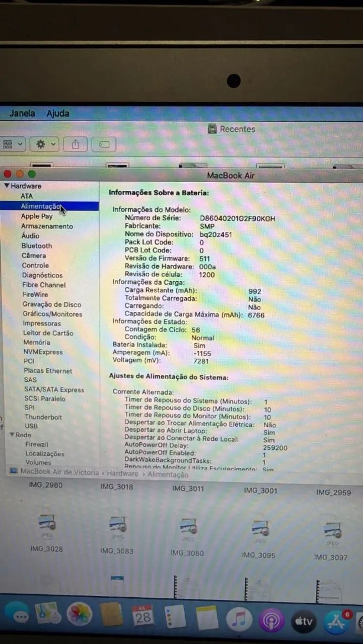363x644 pixels.
Task: Select Diagnósticos in the sidebar
Action: 42,275
